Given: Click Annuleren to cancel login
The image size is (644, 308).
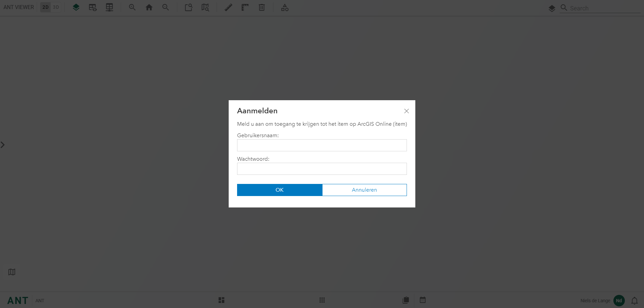Looking at the screenshot, I should click(364, 190).
